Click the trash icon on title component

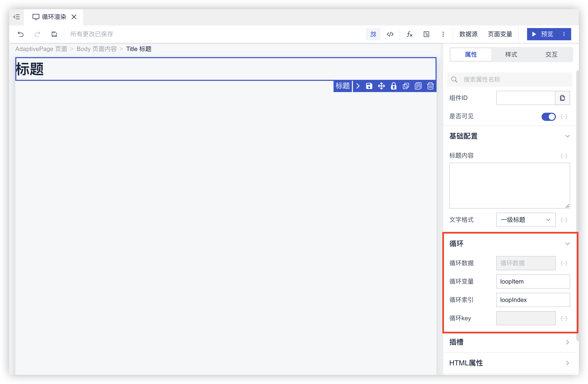[x=430, y=86]
